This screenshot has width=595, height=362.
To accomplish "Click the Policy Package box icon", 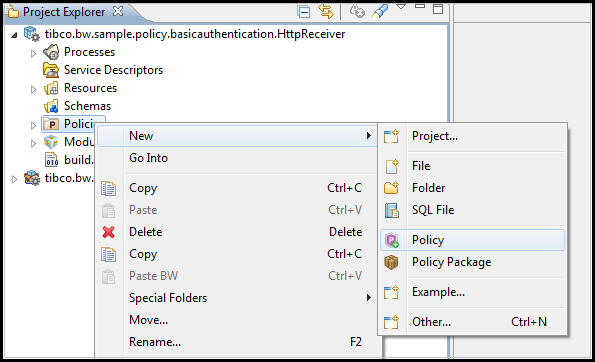I will (x=391, y=262).
